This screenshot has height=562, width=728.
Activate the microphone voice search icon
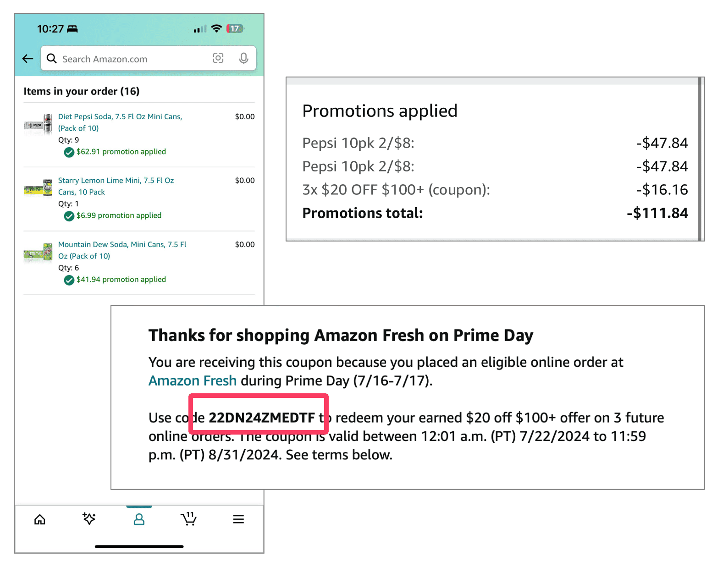[243, 58]
